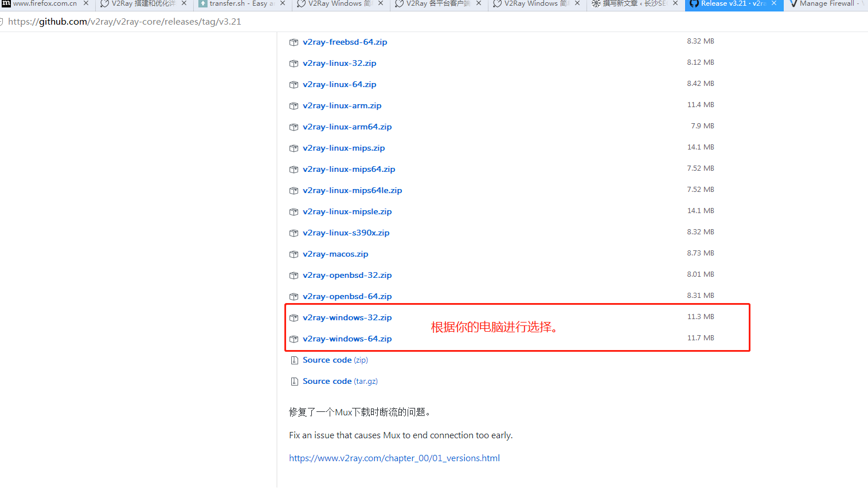The height and width of the screenshot is (503, 868).
Task: Click package icon beside v2ray-linux-mipsle.zip
Action: pos(294,212)
